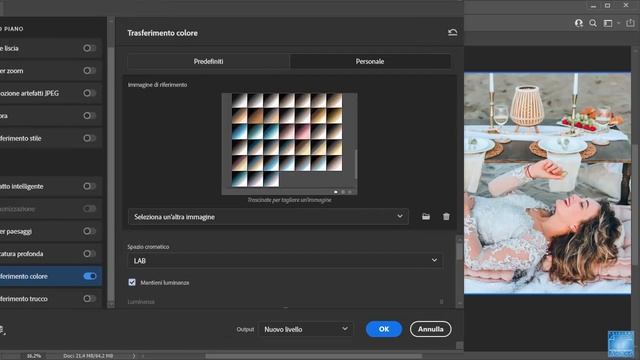Open folder to browse reference image
640x360 pixels.
(426, 216)
